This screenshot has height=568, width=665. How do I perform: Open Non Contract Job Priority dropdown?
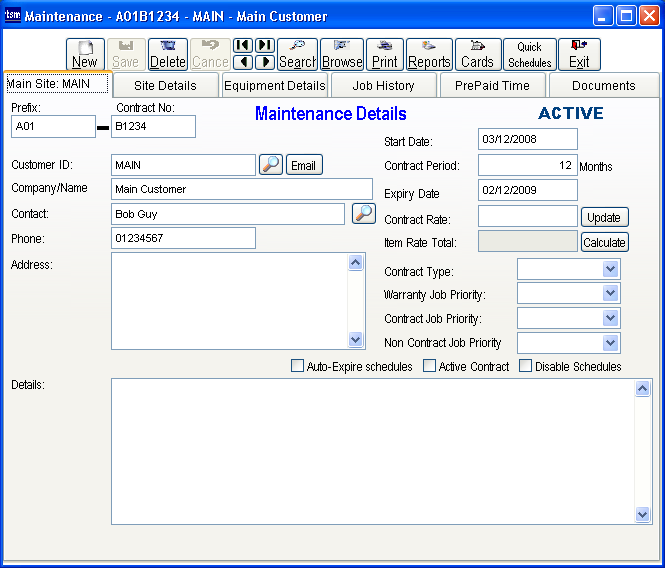pyautogui.click(x=611, y=343)
